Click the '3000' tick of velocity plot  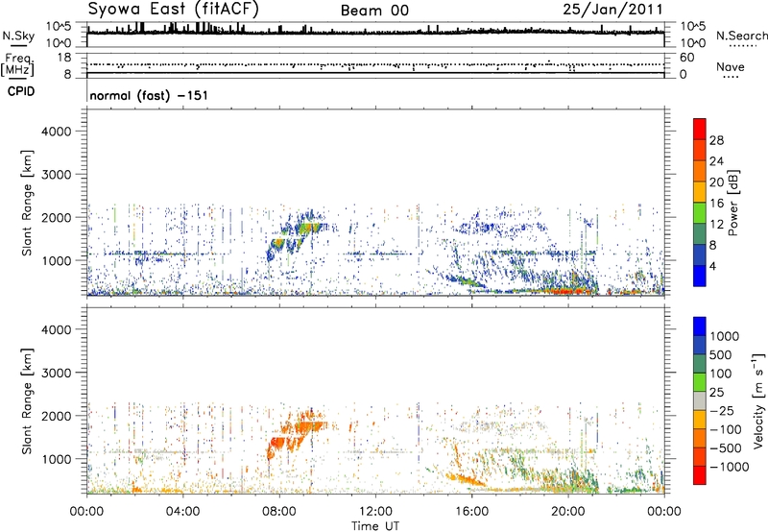(56, 373)
